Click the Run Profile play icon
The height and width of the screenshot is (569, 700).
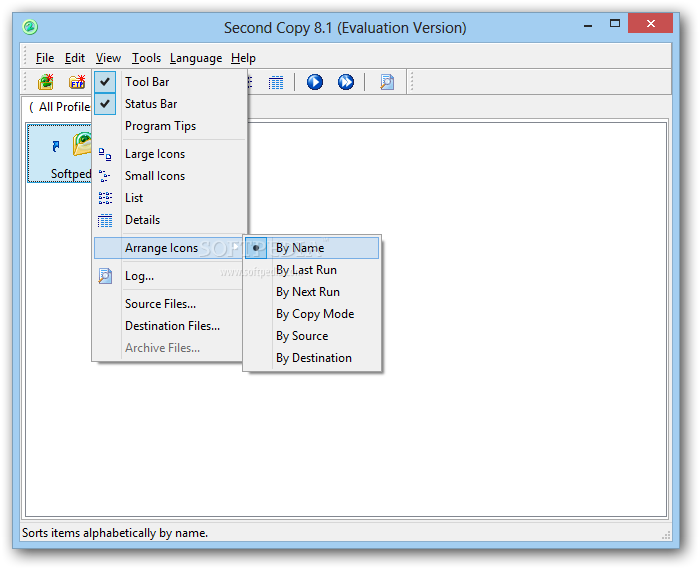[x=315, y=82]
